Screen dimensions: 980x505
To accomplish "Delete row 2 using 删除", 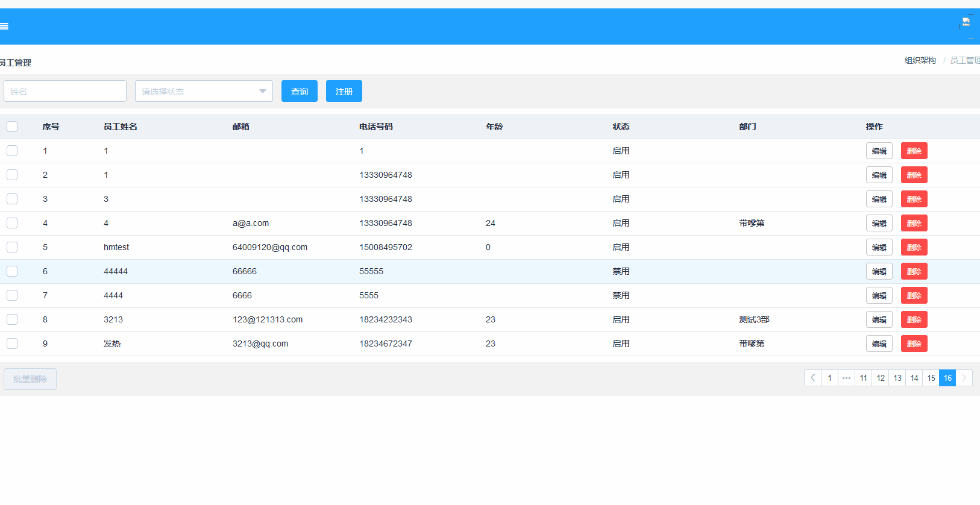I will tap(914, 175).
